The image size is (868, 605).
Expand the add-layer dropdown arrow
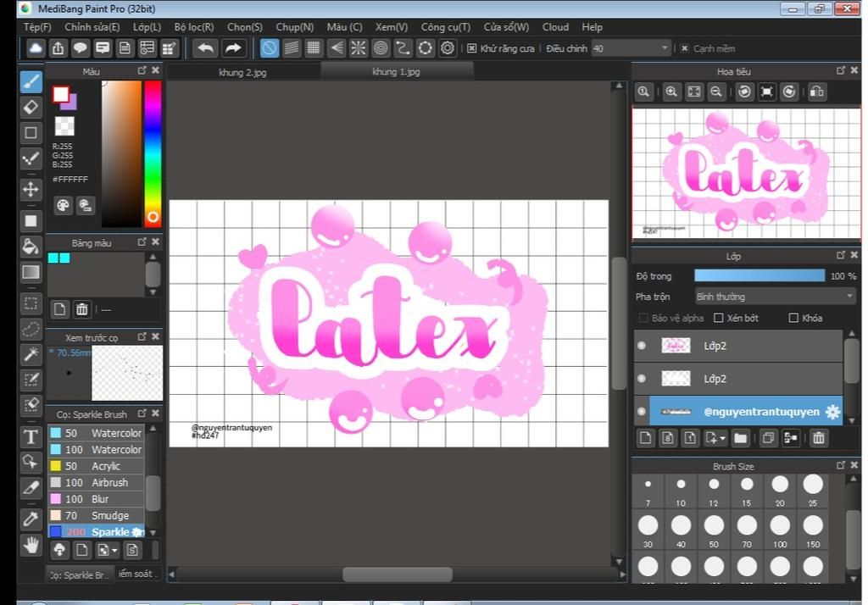(x=722, y=439)
